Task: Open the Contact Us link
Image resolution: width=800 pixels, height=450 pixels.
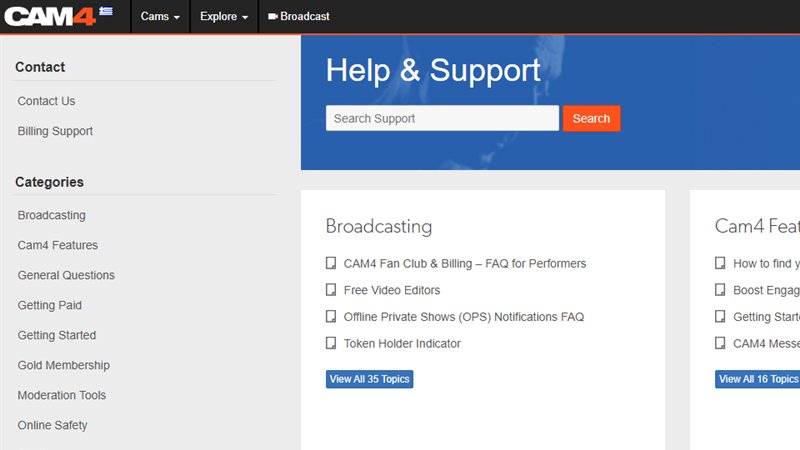Action: tap(46, 101)
